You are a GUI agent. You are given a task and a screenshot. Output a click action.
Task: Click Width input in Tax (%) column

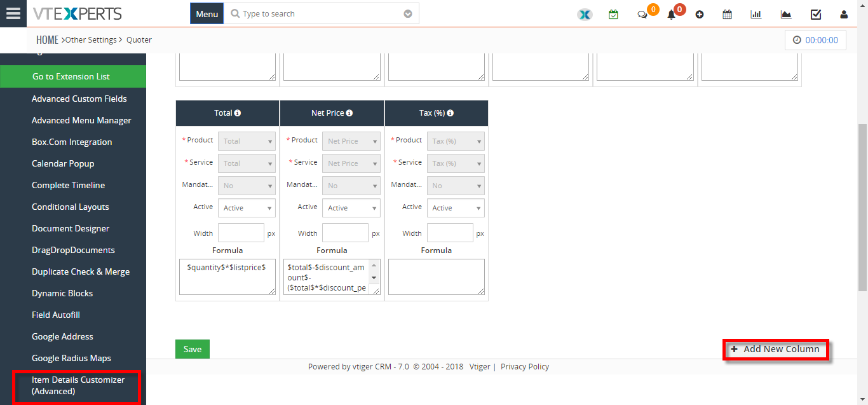(x=450, y=233)
